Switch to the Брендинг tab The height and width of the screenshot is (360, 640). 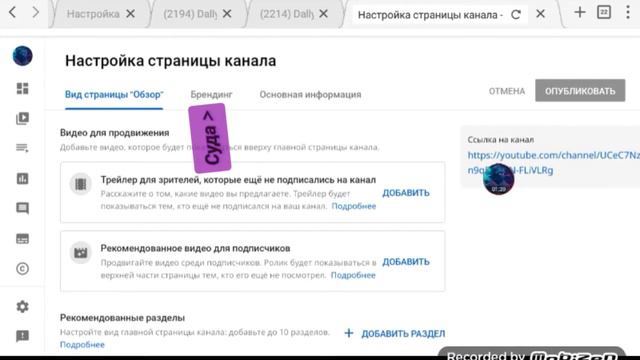point(211,95)
